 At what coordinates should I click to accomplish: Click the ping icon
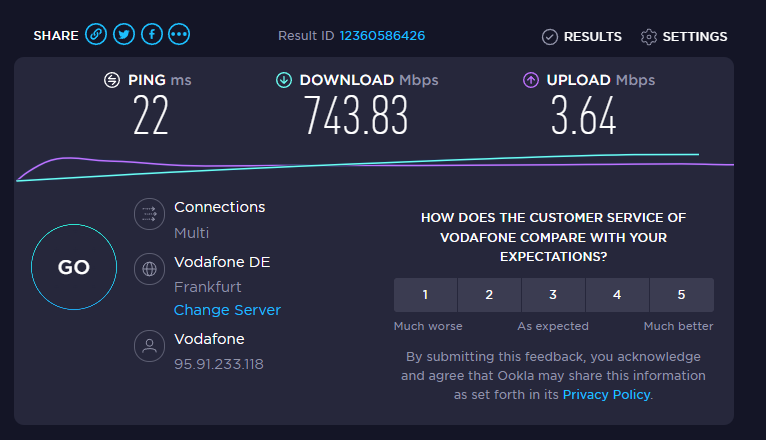click(112, 80)
